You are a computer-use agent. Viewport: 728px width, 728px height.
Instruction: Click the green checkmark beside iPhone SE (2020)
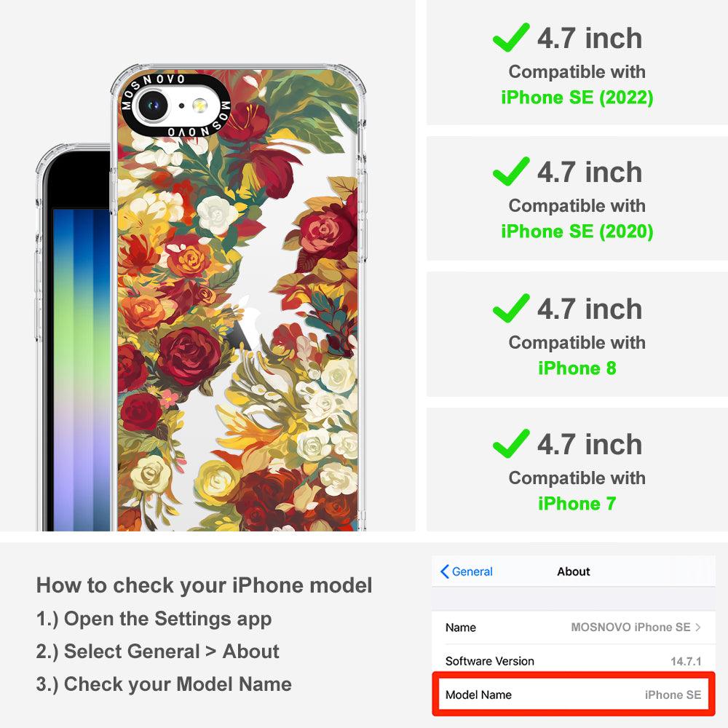[511, 171]
